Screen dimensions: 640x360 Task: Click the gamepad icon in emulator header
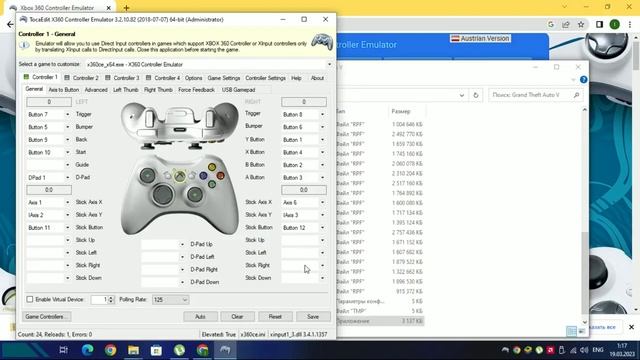click(x=322, y=42)
